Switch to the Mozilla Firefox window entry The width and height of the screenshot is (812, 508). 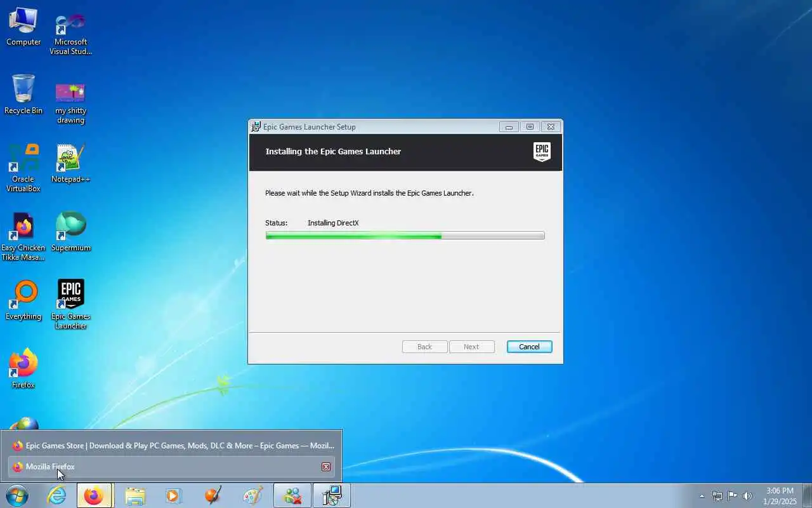171,467
